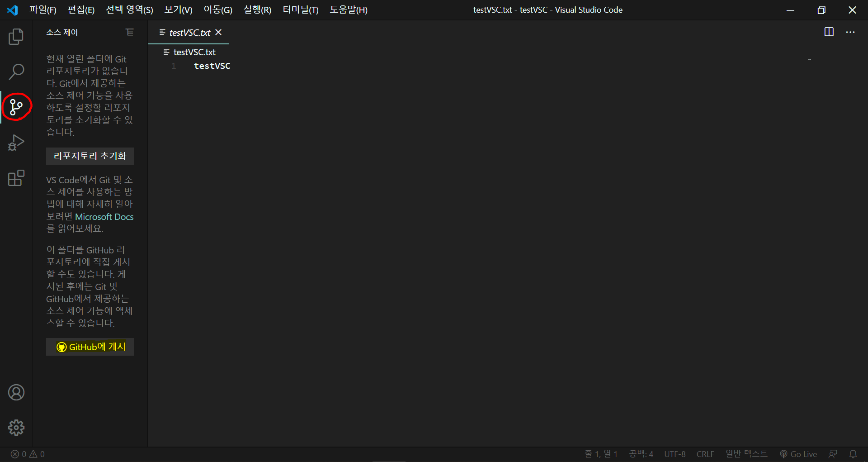The height and width of the screenshot is (462, 868).
Task: Close the testVSC.txt tab
Action: click(218, 32)
